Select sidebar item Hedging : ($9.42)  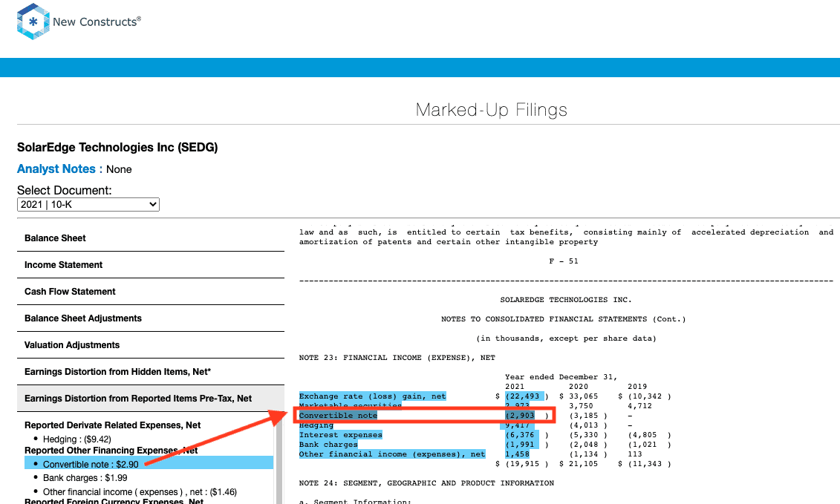pos(77,439)
